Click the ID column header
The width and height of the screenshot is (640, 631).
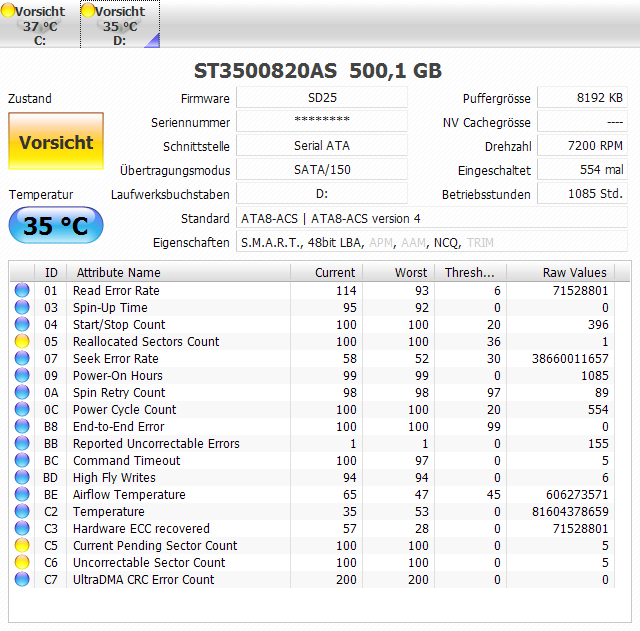click(x=51, y=272)
